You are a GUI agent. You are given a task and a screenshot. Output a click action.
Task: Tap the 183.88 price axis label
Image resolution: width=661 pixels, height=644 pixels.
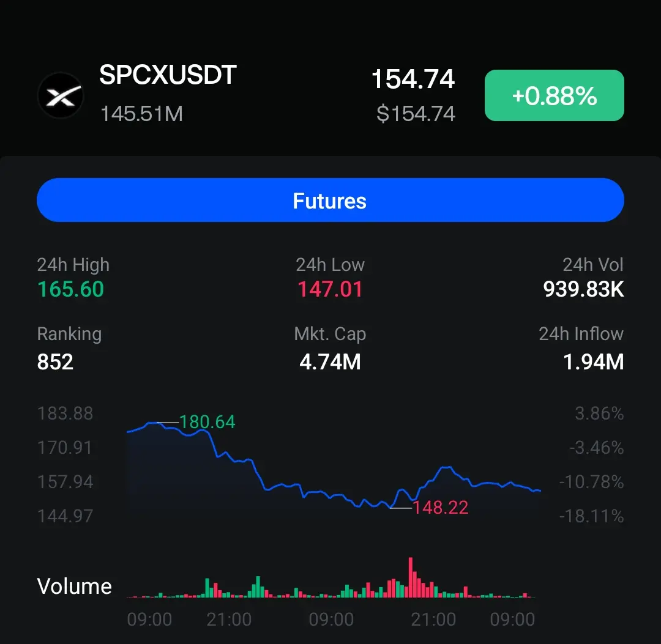pos(65,413)
